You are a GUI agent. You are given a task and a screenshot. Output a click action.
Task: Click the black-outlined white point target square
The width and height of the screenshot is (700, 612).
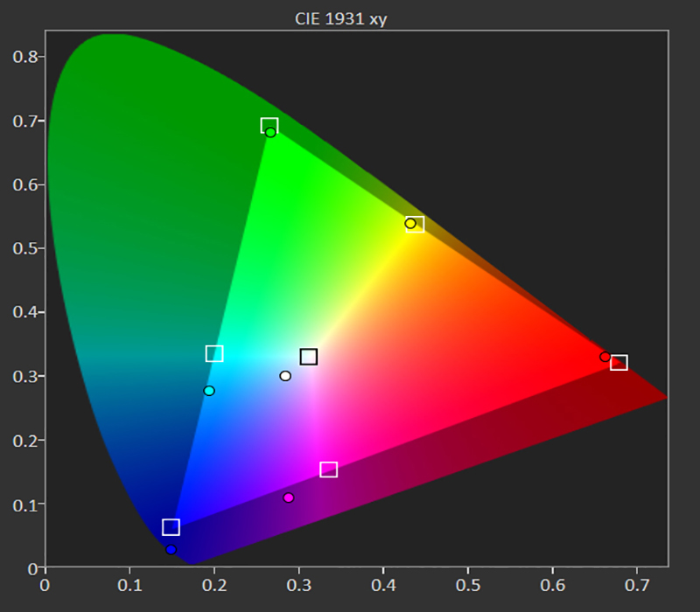pyautogui.click(x=309, y=357)
